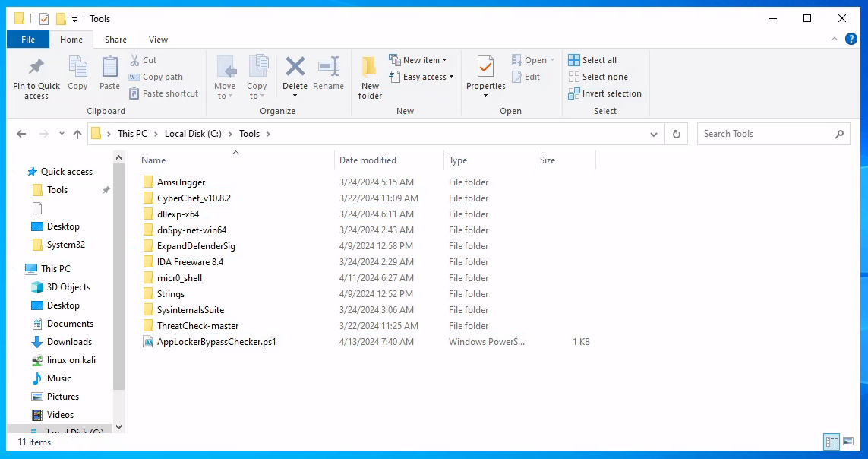Open the Copy to menu
This screenshot has height=459, width=868.
coord(257,78)
